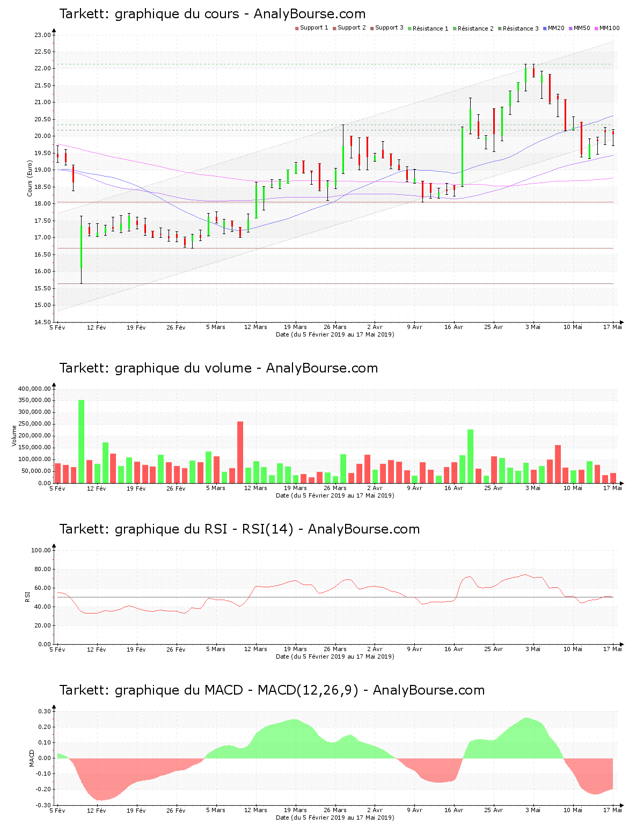
Task: Click the 'Volume' y-axis title
Action: pos(14,436)
